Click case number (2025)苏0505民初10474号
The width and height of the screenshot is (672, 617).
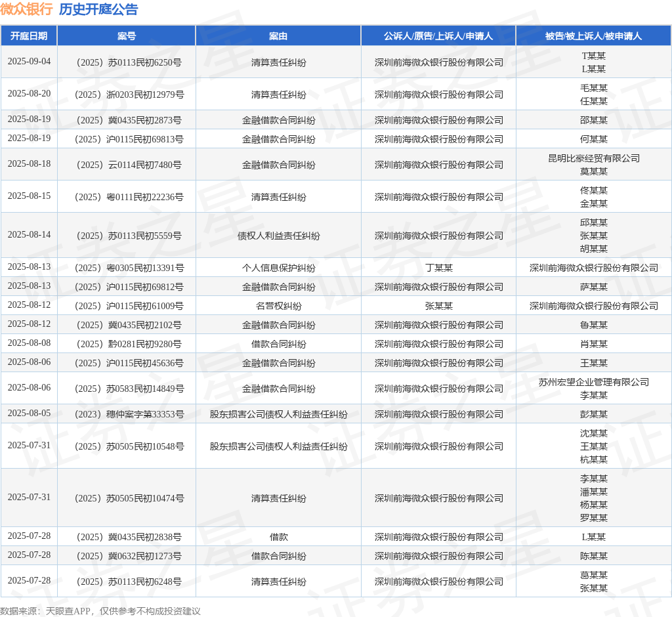pos(129,499)
